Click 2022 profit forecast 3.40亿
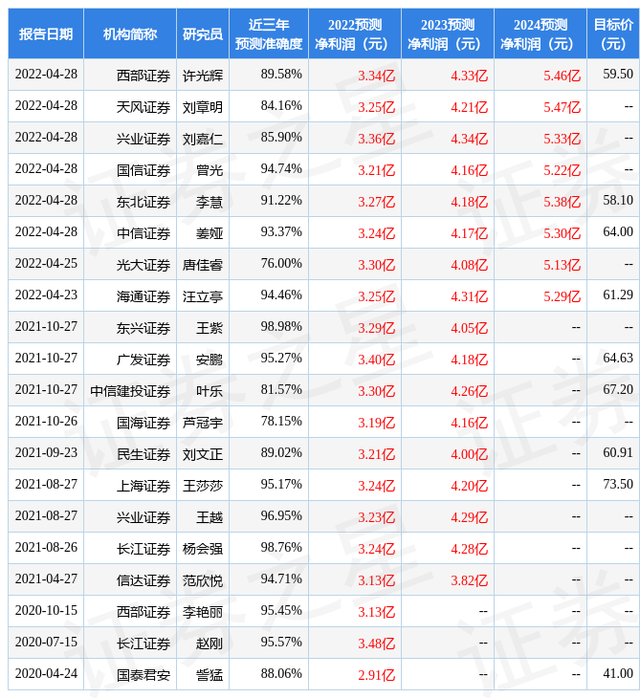 click(x=377, y=360)
